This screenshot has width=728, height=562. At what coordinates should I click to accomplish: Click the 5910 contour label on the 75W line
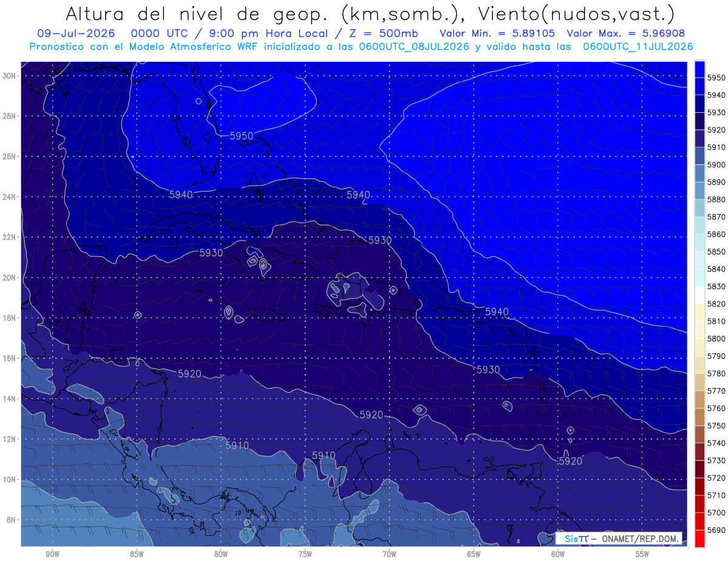tap(324, 455)
